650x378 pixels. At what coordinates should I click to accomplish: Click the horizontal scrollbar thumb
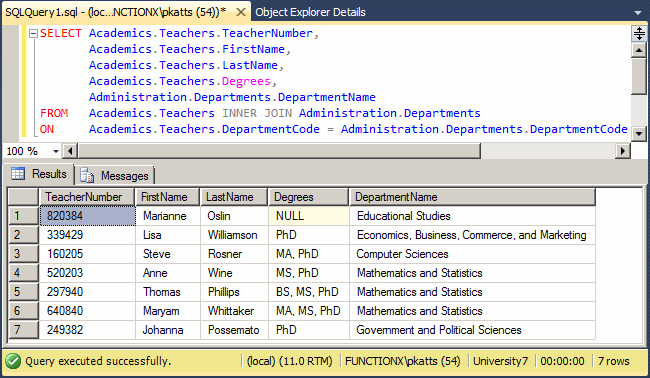279,151
